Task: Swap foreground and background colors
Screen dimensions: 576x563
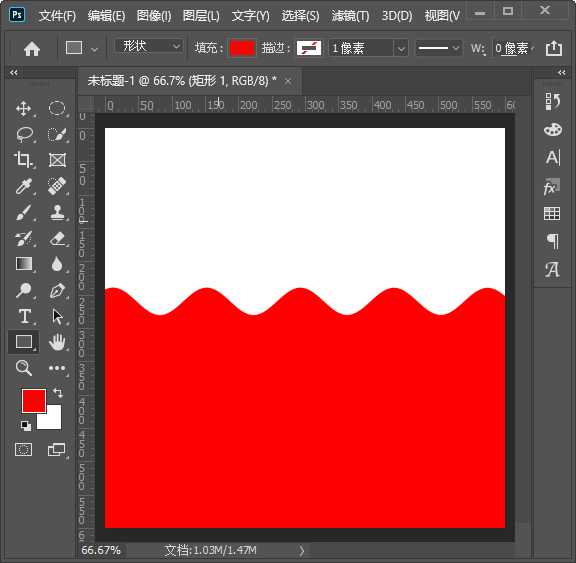Action: 58,393
